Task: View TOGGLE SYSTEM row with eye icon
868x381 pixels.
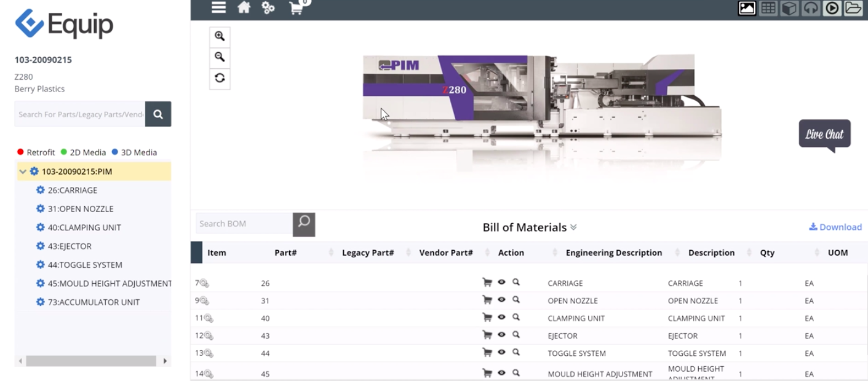Action: click(501, 352)
